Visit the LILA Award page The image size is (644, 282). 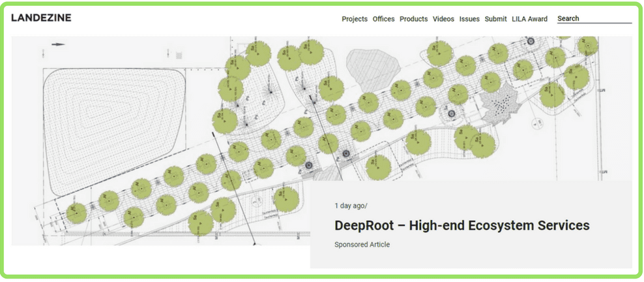point(529,19)
